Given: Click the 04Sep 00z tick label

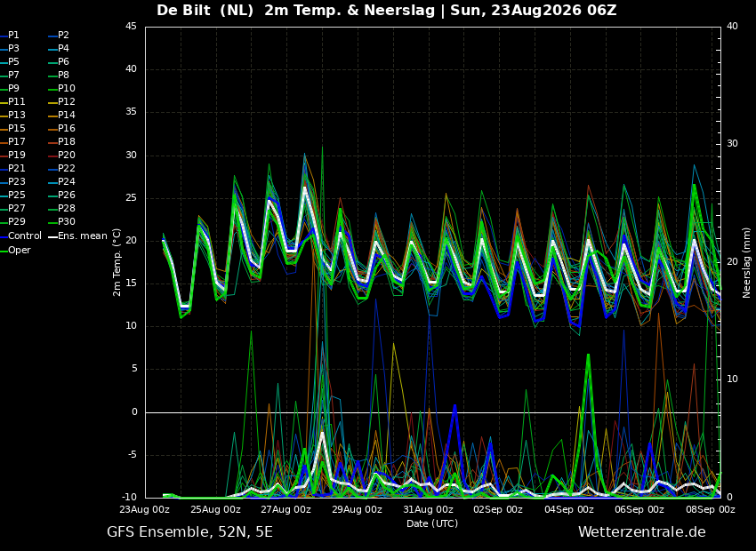Looking at the screenshot, I should [x=569, y=509].
